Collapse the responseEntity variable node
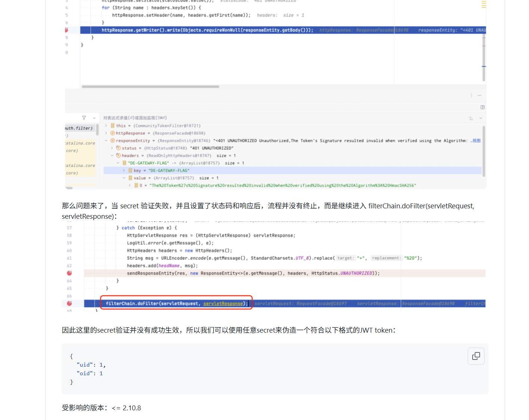 tap(106, 141)
